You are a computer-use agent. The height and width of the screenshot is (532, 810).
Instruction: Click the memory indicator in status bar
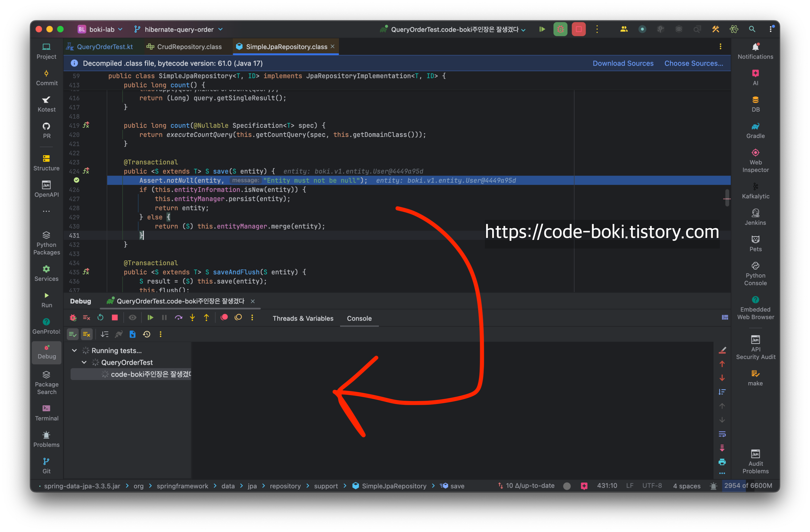click(x=748, y=486)
